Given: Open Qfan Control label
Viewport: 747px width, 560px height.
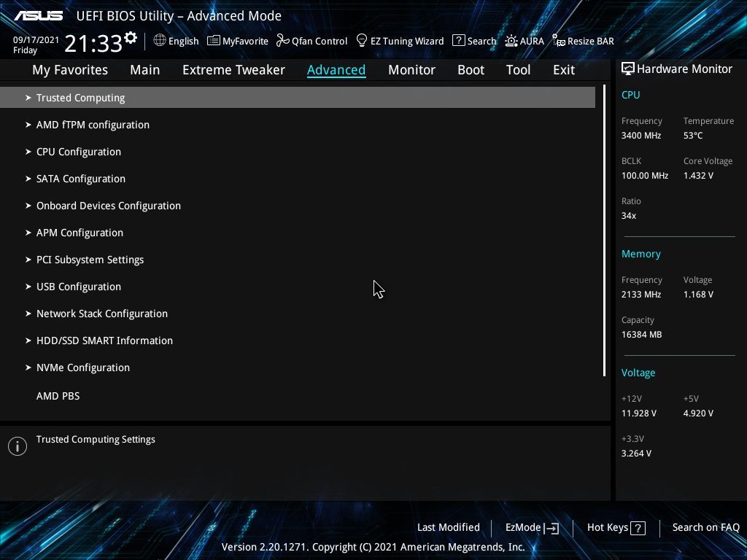Looking at the screenshot, I should pyautogui.click(x=320, y=42).
